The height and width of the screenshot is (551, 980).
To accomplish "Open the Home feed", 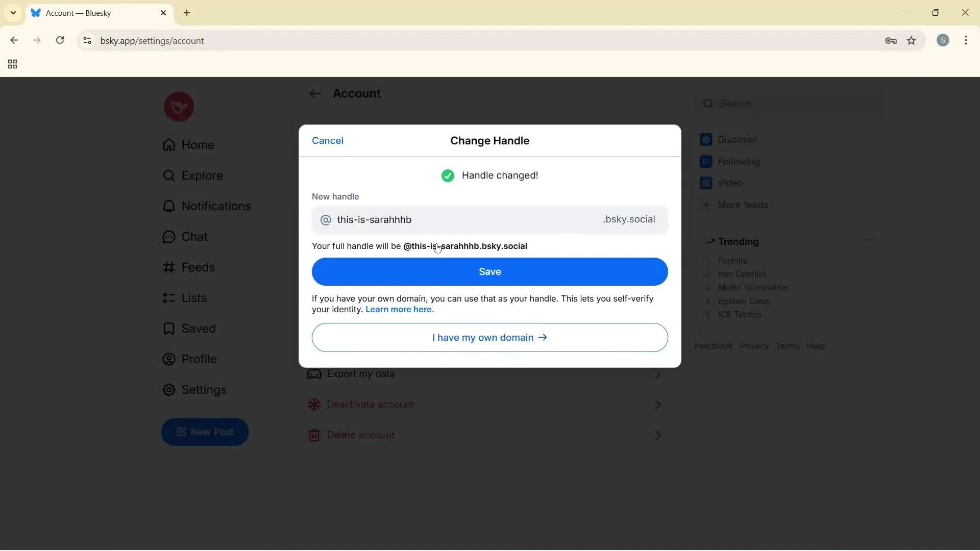I will pyautogui.click(x=197, y=145).
